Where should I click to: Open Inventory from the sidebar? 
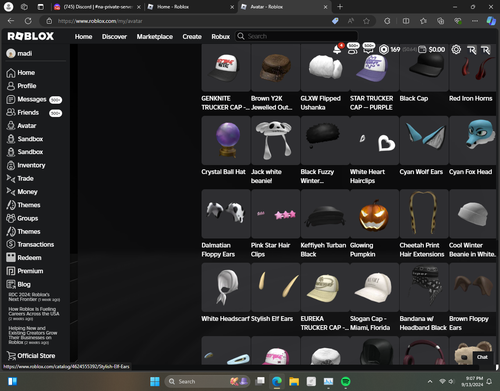26,165
